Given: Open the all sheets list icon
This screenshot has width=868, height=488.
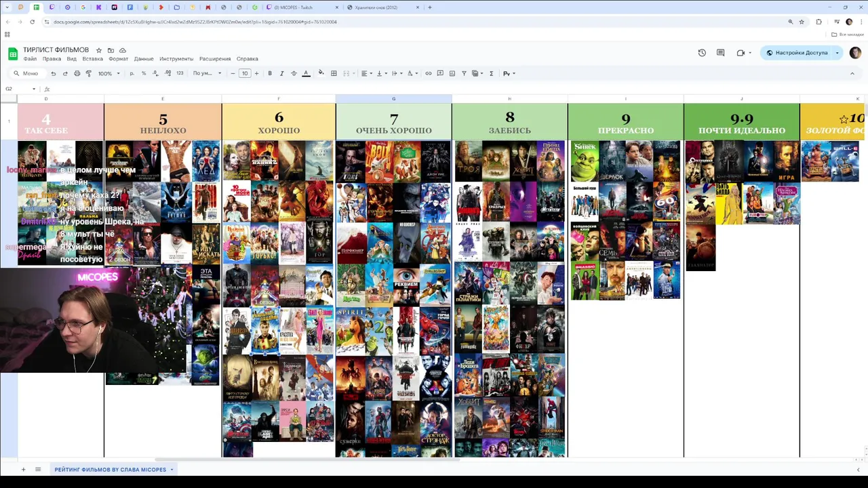Looking at the screenshot, I should coord(38,469).
